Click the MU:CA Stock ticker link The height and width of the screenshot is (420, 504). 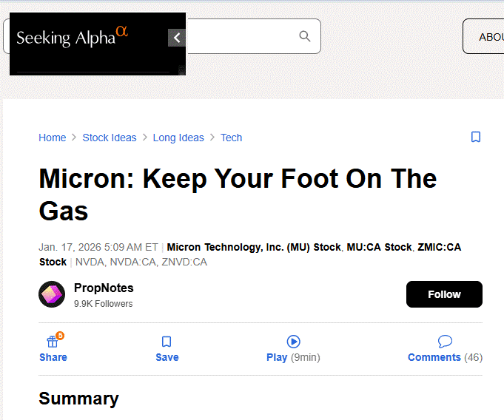[379, 247]
